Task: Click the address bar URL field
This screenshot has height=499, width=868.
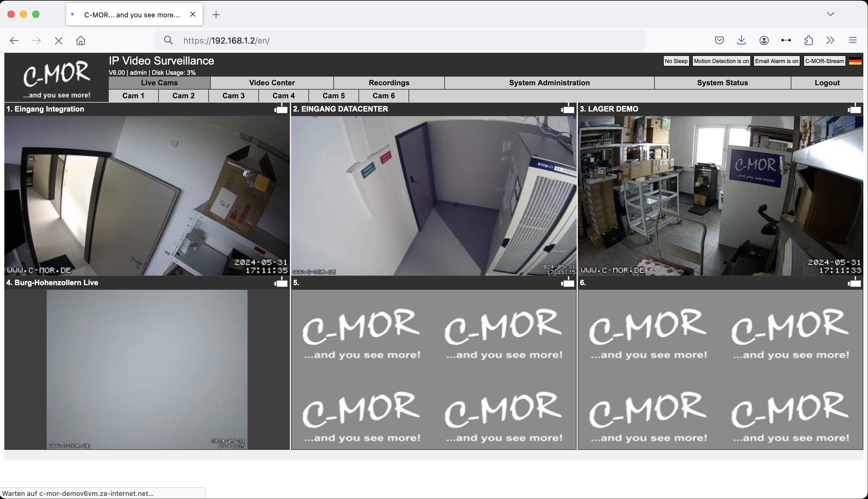Action: point(400,40)
